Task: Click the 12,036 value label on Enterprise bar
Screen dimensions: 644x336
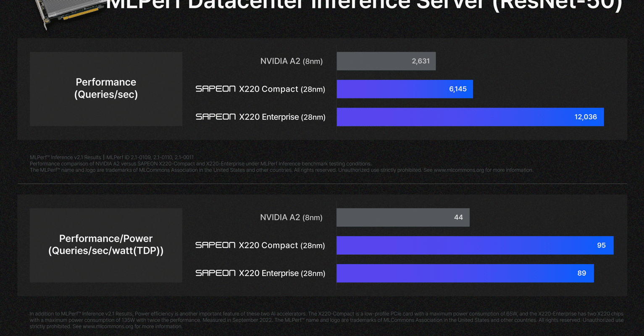Action: [x=586, y=117]
